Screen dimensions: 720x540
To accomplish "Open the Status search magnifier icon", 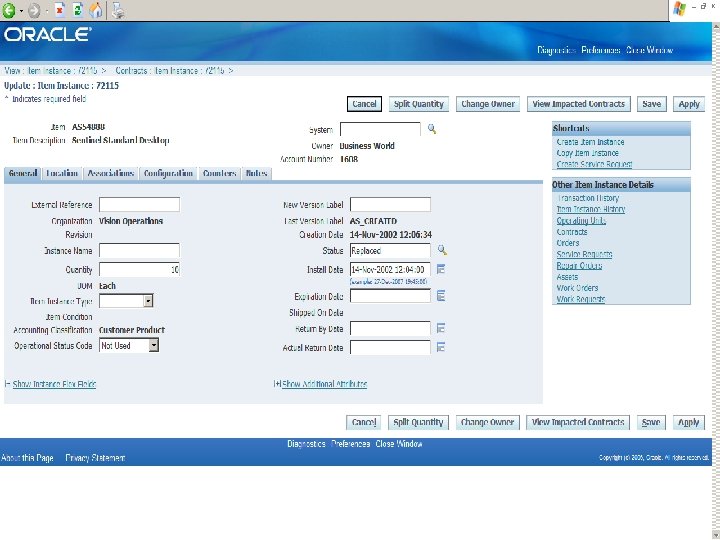I will point(442,250).
